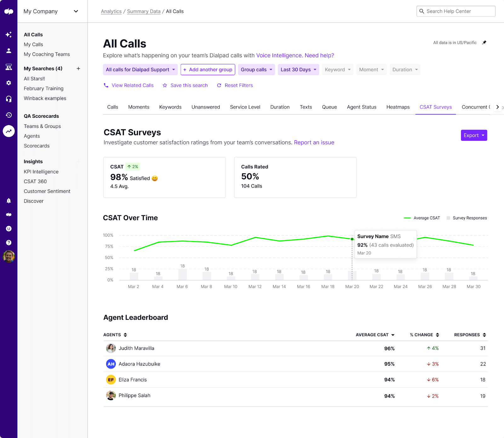Open call history via the clock icon
The width and height of the screenshot is (504, 438).
point(9,115)
